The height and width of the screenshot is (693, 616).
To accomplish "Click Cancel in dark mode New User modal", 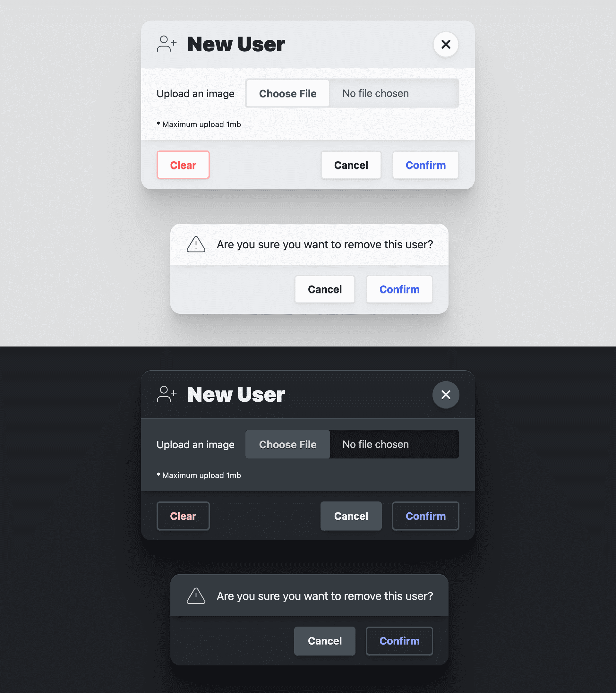I will click(x=351, y=515).
